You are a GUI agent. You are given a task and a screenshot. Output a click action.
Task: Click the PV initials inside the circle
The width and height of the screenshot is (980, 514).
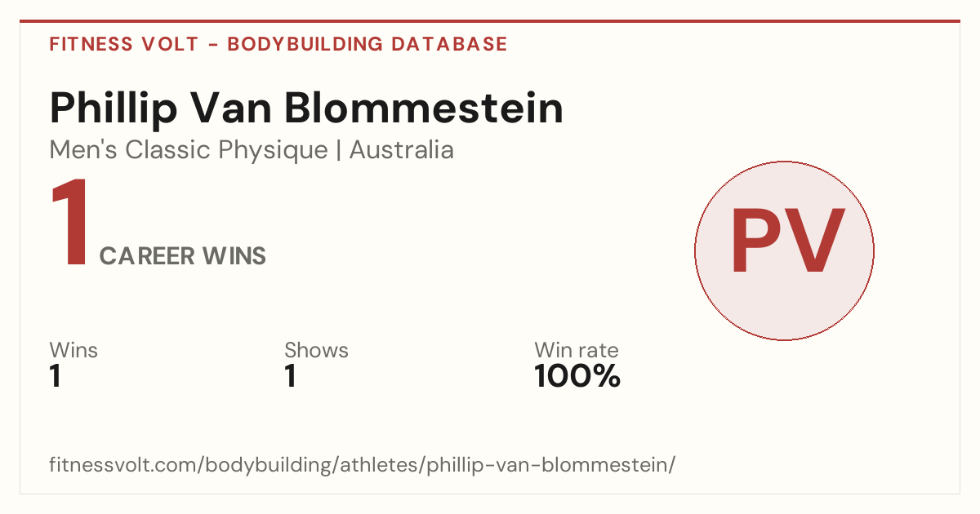[x=786, y=241]
